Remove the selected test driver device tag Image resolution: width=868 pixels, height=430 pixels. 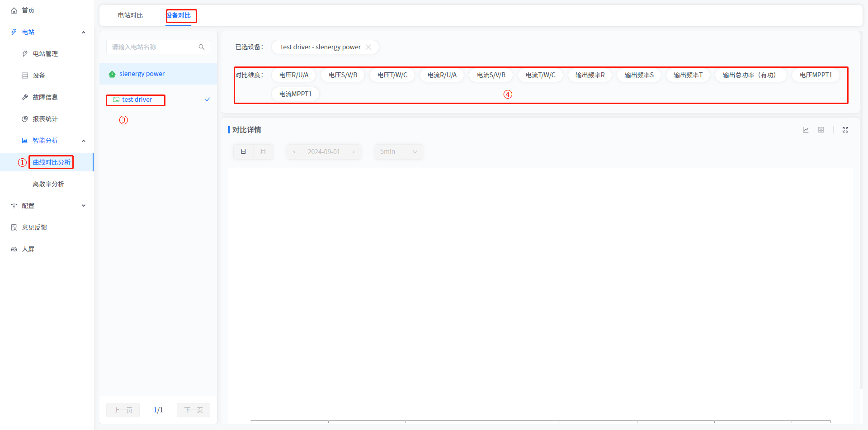(368, 47)
